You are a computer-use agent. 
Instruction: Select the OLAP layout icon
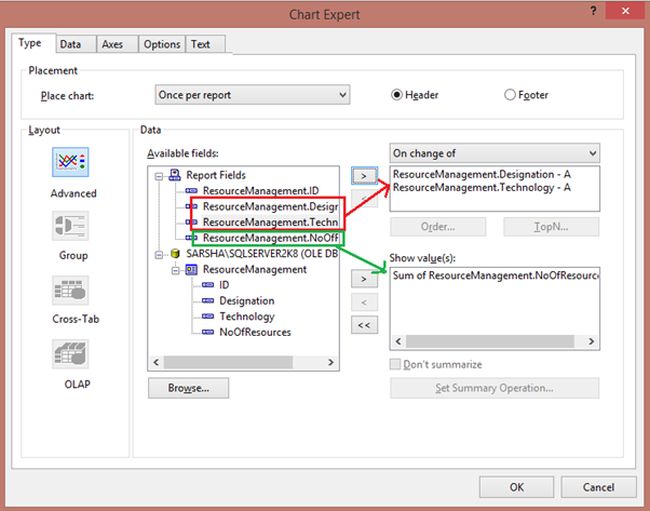70,354
